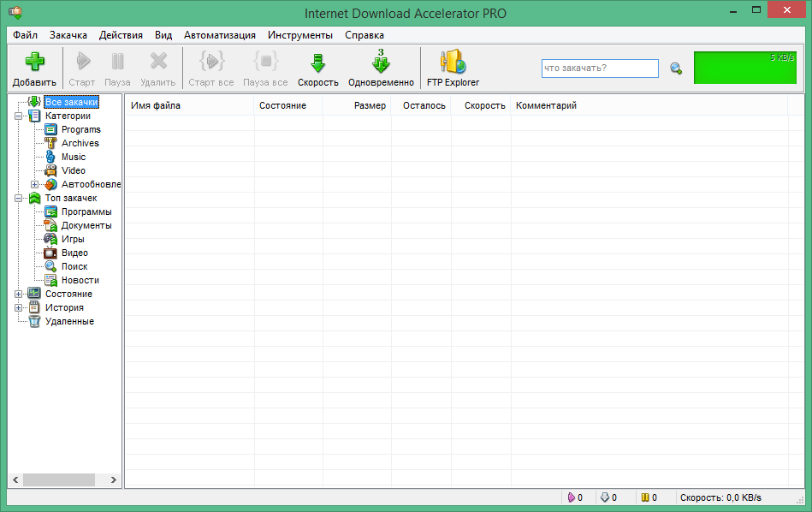The width and height of the screenshot is (812, 512).
Task: Select the Programs category
Action: [80, 129]
